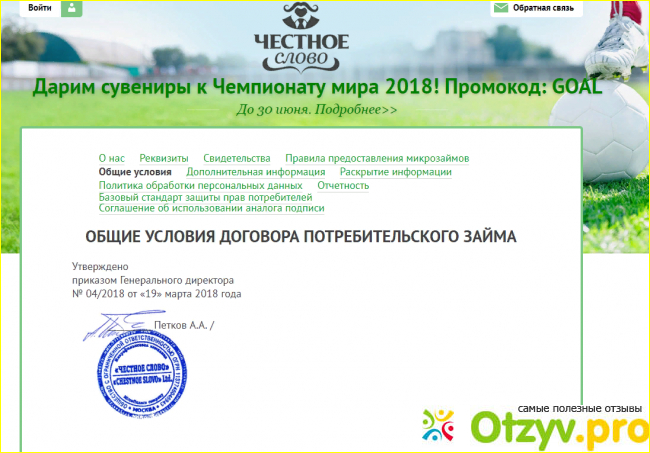Open the Отчетность section
Image resolution: width=650 pixels, height=453 pixels.
click(x=343, y=185)
